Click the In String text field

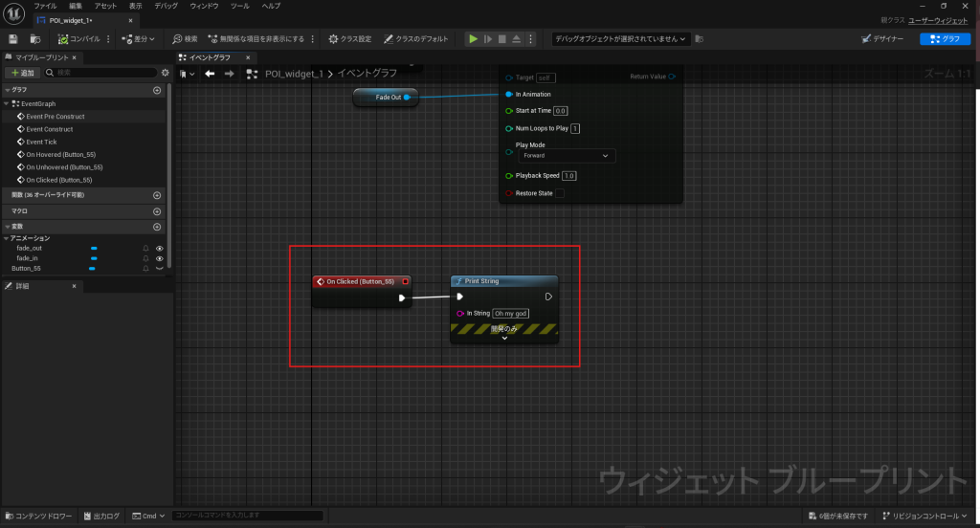coord(510,313)
